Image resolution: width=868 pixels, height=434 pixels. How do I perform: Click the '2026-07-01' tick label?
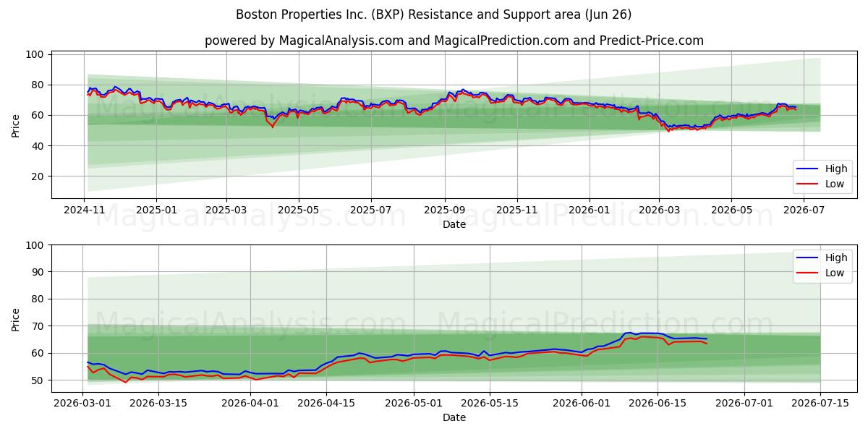pos(744,403)
